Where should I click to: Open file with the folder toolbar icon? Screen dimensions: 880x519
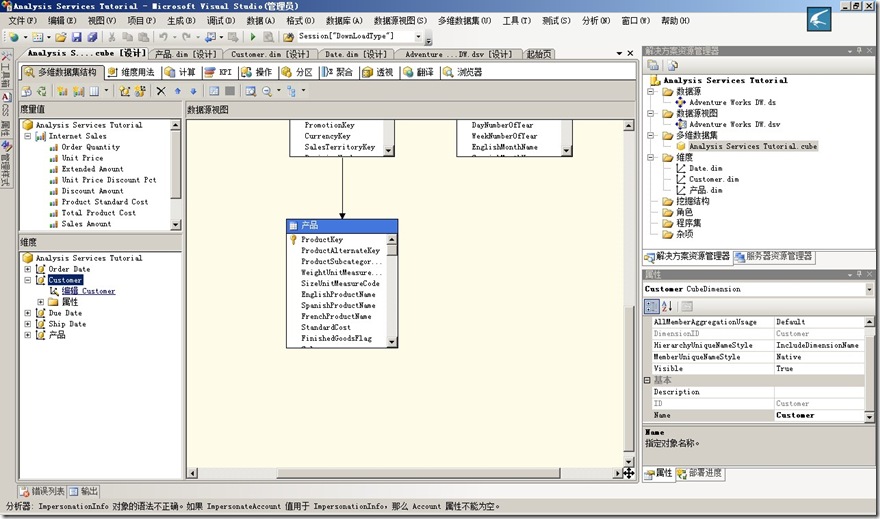coord(61,37)
